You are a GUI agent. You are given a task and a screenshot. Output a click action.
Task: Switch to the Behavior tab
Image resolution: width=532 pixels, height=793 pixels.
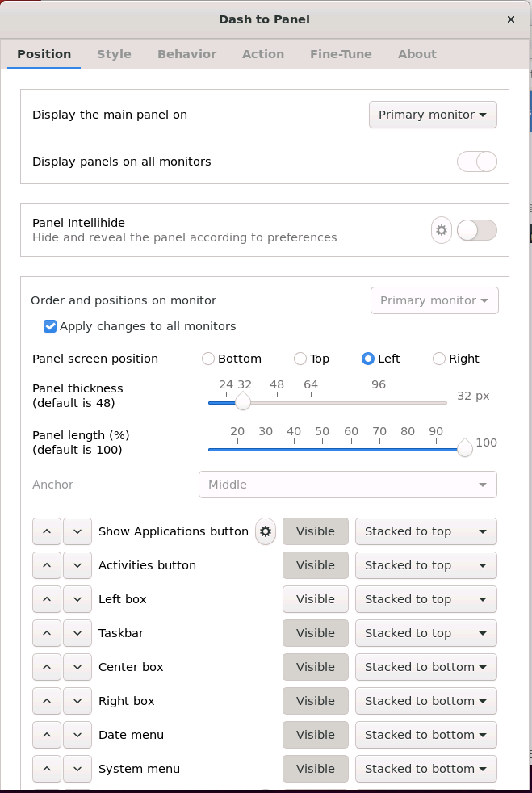pos(187,54)
